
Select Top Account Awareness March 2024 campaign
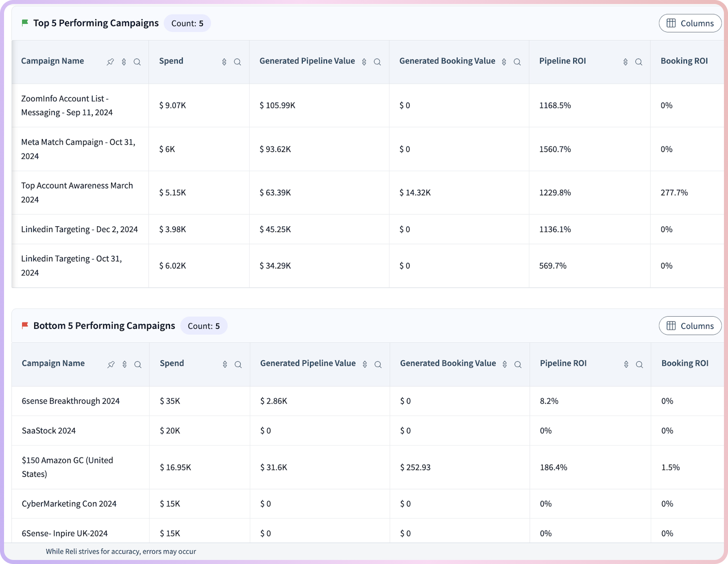77,192
